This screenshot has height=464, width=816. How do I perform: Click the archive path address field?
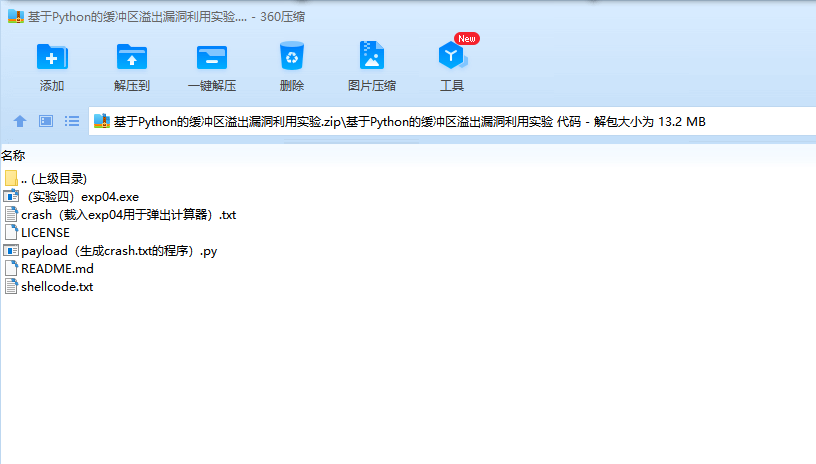(x=452, y=121)
